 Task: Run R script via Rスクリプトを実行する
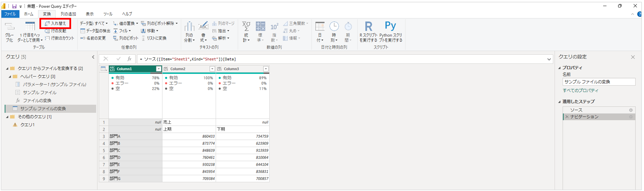pos(368,31)
